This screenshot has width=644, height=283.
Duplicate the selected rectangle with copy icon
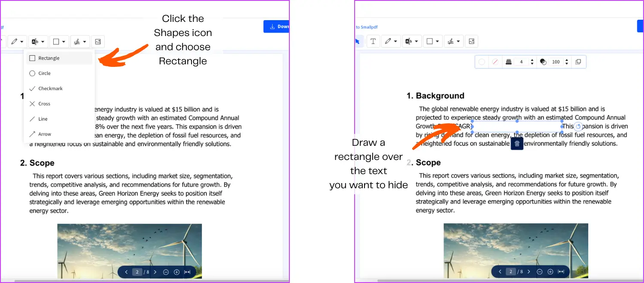pyautogui.click(x=578, y=61)
